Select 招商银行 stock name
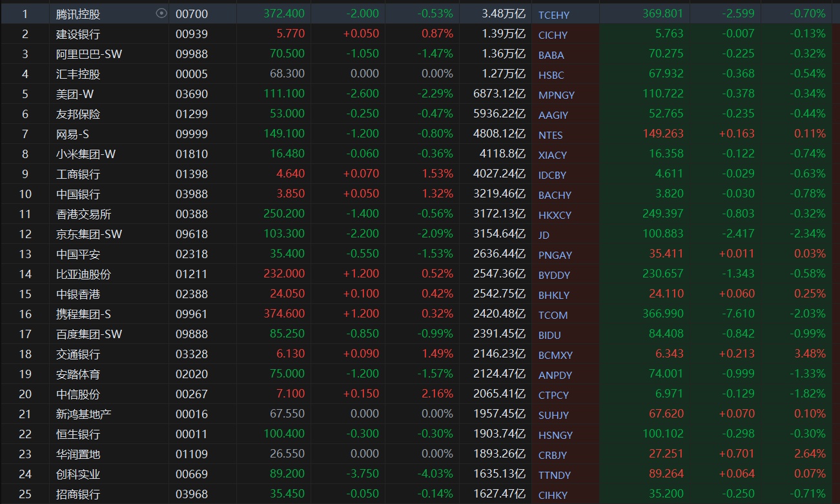Viewport: 840px width, 504px height. click(x=78, y=494)
